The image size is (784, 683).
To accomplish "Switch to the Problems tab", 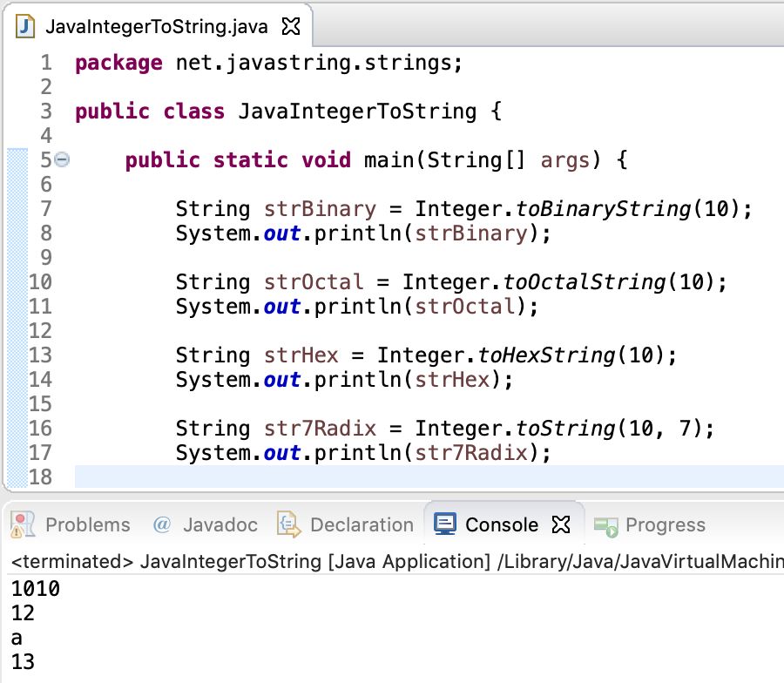I will (x=87, y=524).
